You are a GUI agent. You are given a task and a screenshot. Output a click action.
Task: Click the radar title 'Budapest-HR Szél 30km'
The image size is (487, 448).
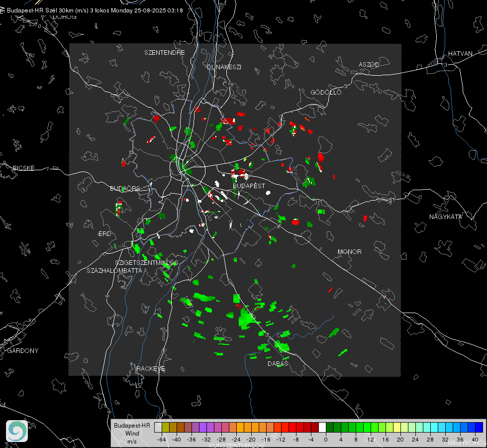[40, 10]
